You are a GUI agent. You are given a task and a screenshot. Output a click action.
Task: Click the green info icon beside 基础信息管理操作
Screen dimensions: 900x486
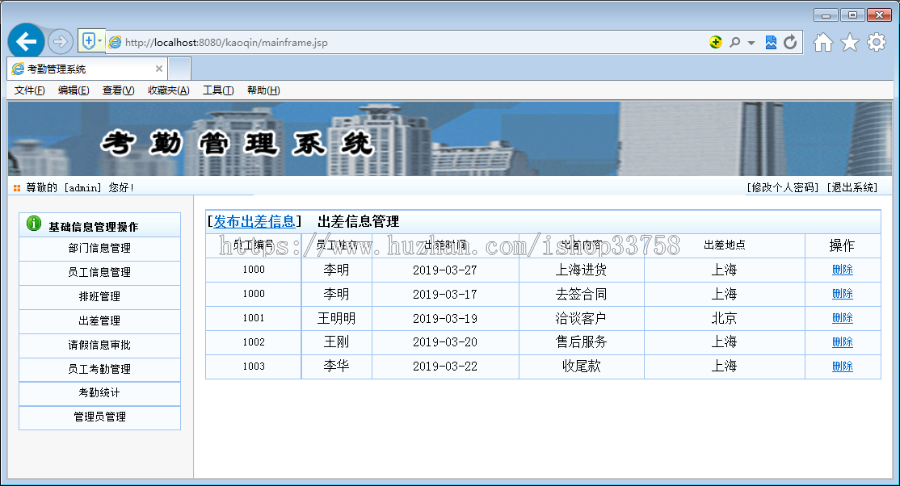tap(34, 223)
